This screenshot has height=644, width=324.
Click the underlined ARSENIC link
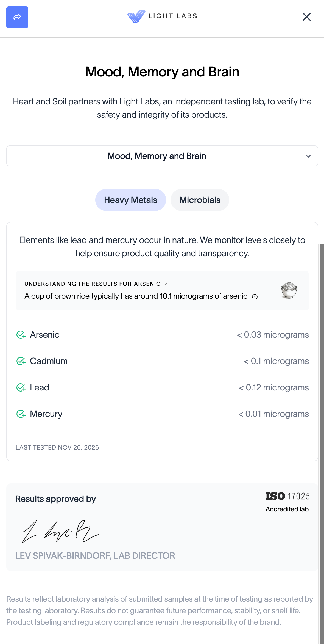pos(147,284)
